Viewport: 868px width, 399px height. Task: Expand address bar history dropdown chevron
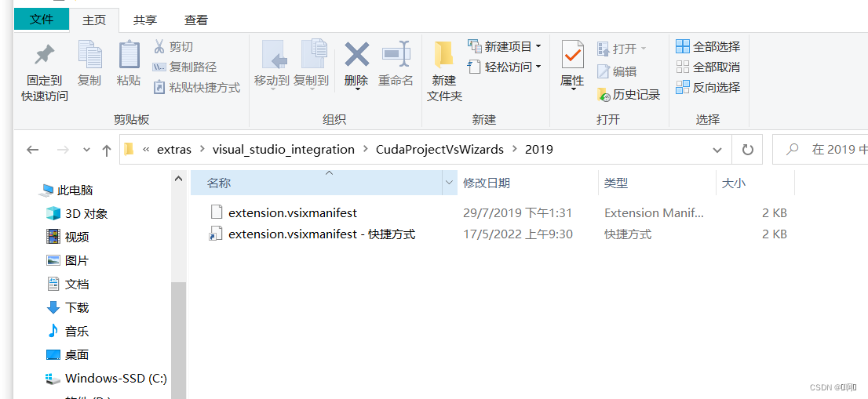[717, 150]
